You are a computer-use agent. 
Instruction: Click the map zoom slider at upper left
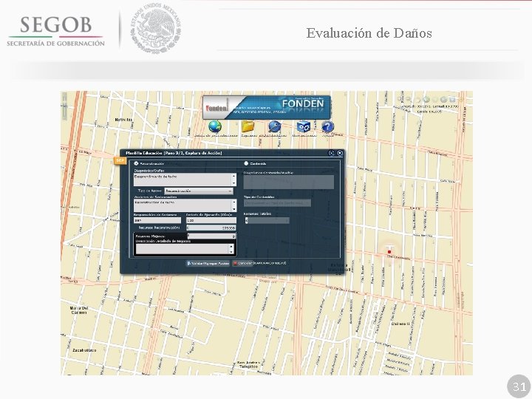64,106
